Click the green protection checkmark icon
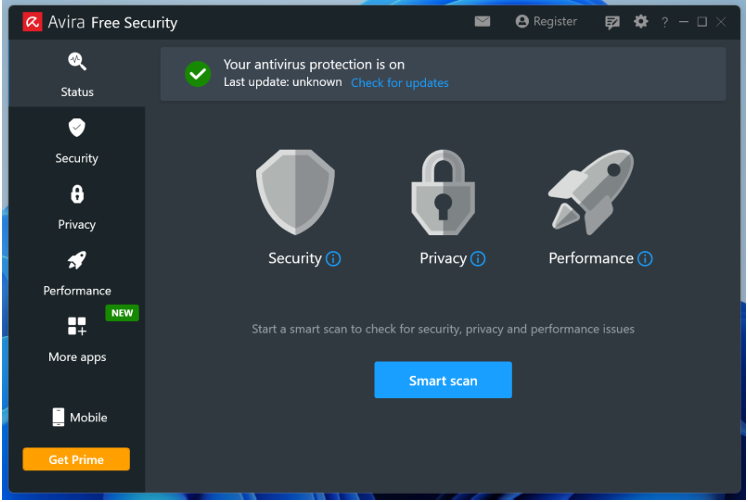 tap(198, 73)
